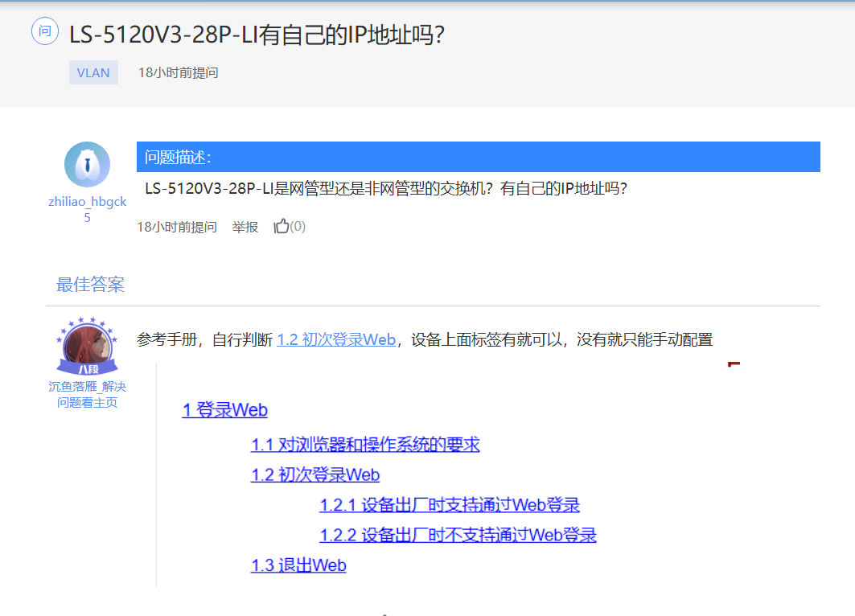The width and height of the screenshot is (855, 616).
Task: Click the small red mark above manual image
Action: [x=733, y=364]
